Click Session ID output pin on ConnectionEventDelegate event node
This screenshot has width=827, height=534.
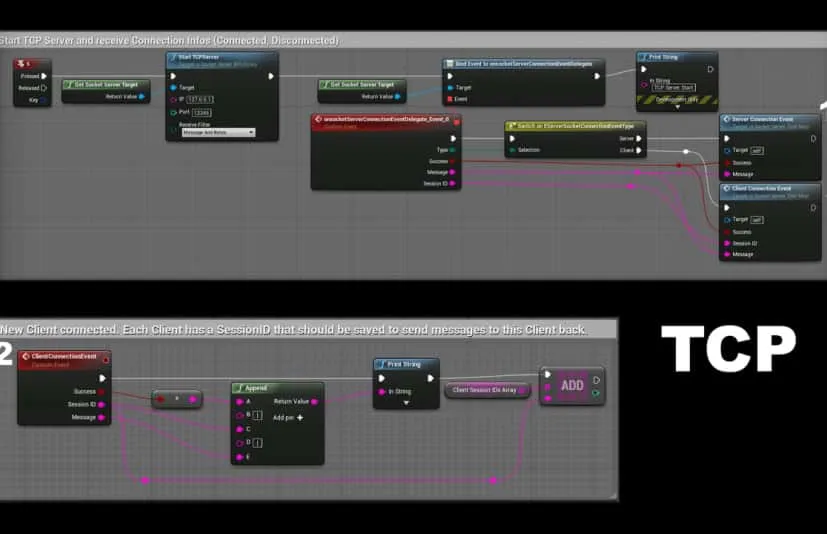pos(453,184)
